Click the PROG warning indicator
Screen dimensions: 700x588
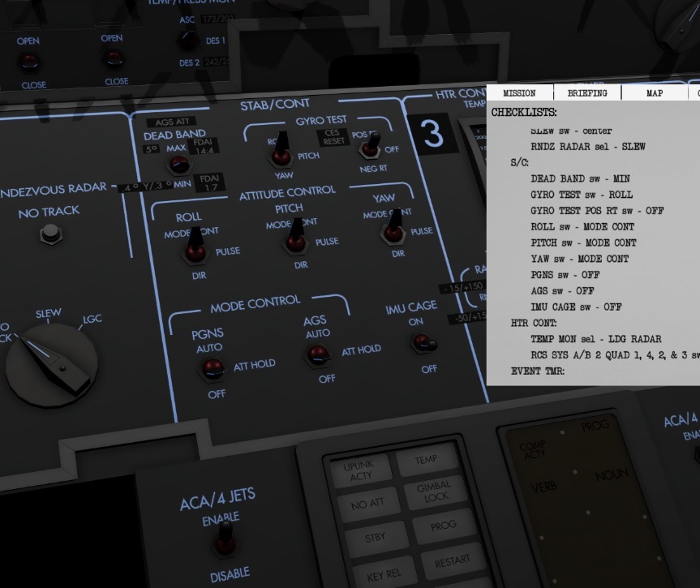click(x=444, y=526)
